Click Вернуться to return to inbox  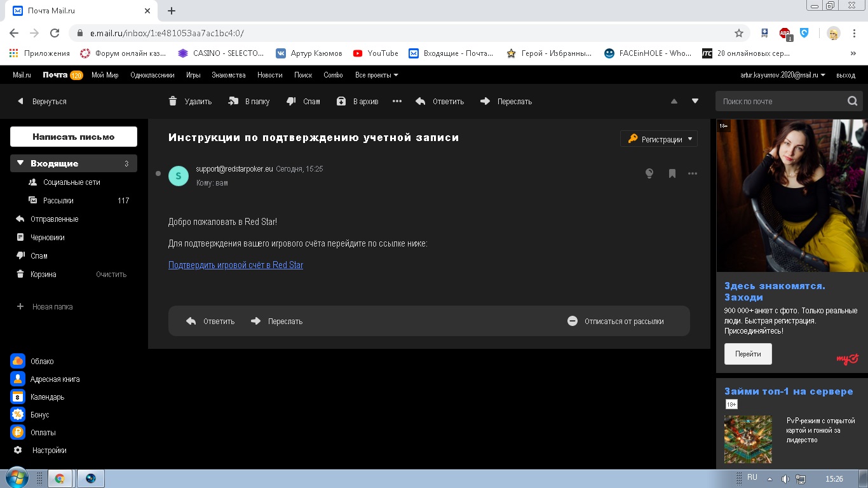(42, 101)
